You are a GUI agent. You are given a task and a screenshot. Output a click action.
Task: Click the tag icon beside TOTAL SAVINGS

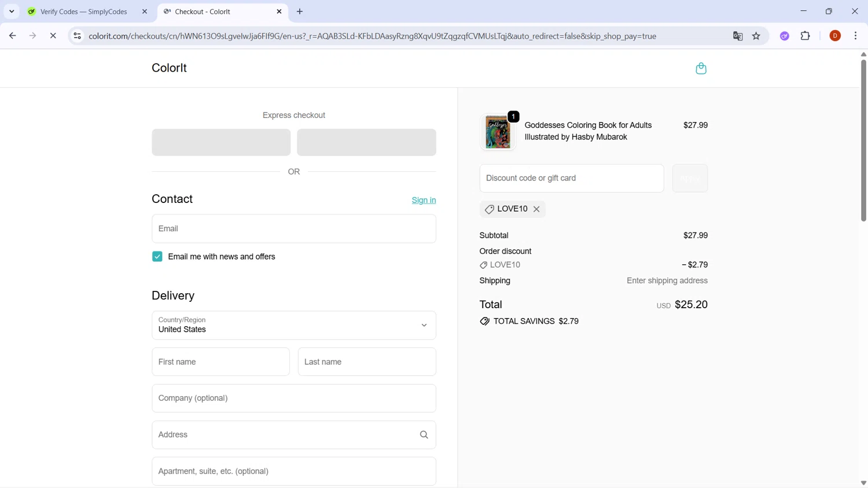click(484, 321)
